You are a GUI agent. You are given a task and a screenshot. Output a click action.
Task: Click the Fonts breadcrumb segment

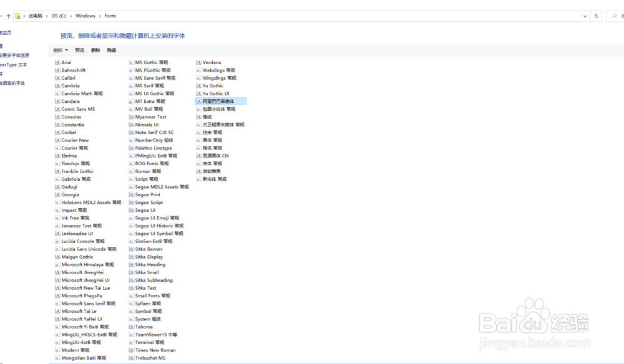110,16
